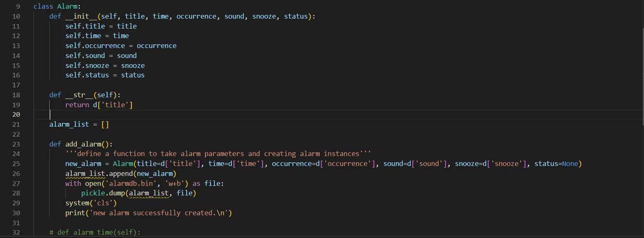Image resolution: width=644 pixels, height=238 pixels.
Task: Click line number 10 in the gutter
Action: coord(16,16)
